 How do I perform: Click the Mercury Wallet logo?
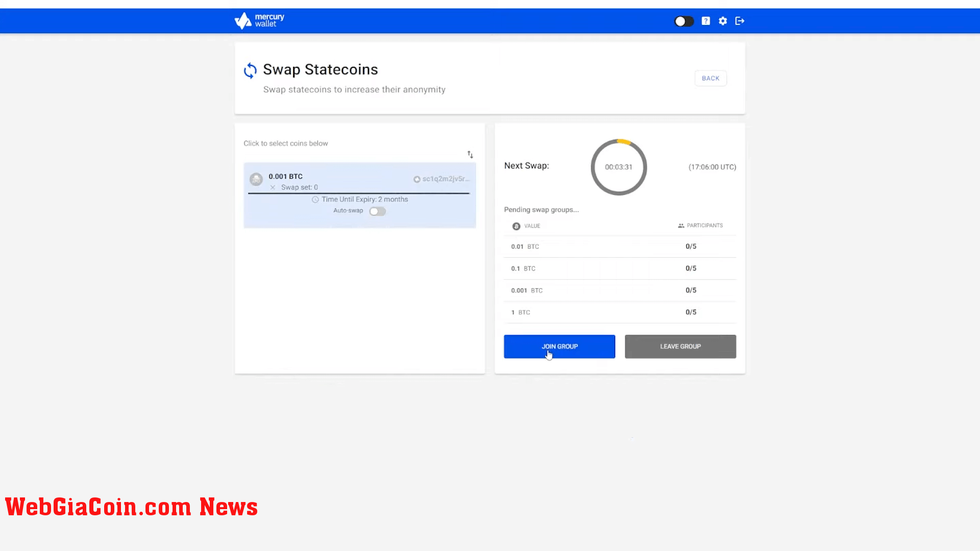pos(259,20)
